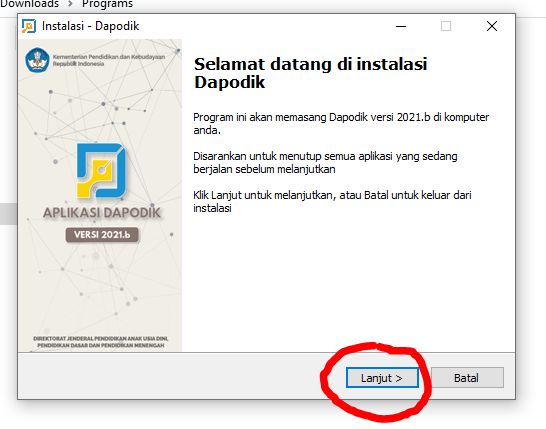The height and width of the screenshot is (429, 546).
Task: Click the disabled maximize button in title bar
Action: [446, 26]
